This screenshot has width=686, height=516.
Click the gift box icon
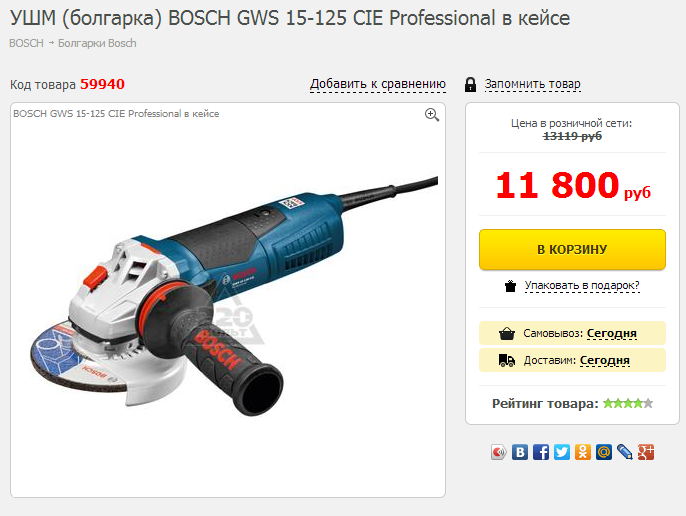[x=510, y=286]
